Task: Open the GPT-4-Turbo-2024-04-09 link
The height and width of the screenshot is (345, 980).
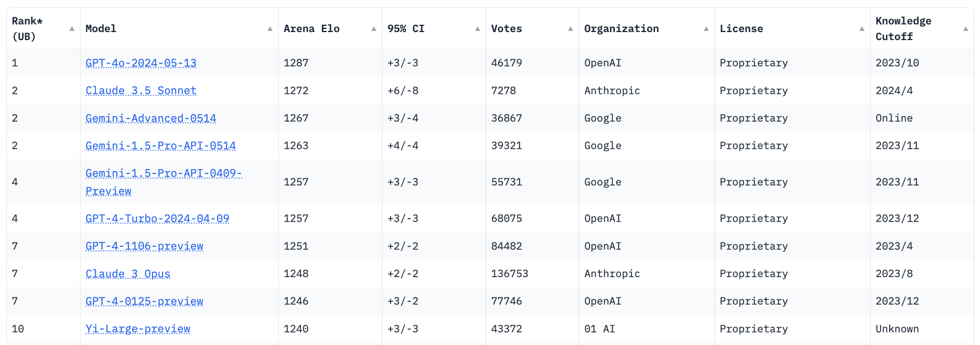Action: point(158,218)
